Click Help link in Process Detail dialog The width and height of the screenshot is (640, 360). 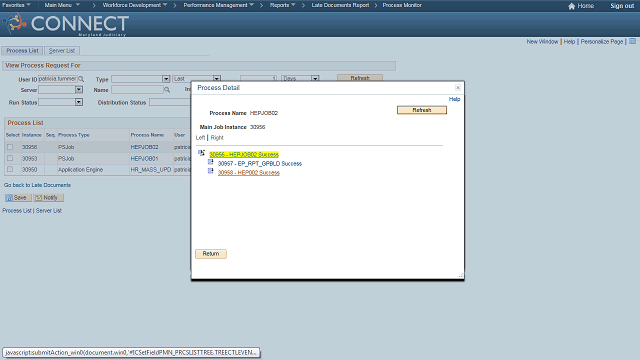coord(454,99)
